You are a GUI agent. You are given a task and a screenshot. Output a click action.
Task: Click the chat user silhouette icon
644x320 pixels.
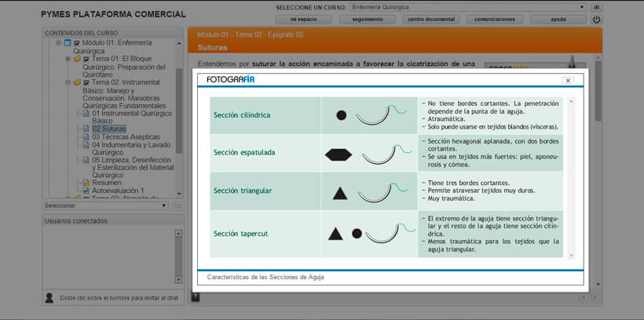click(49, 298)
